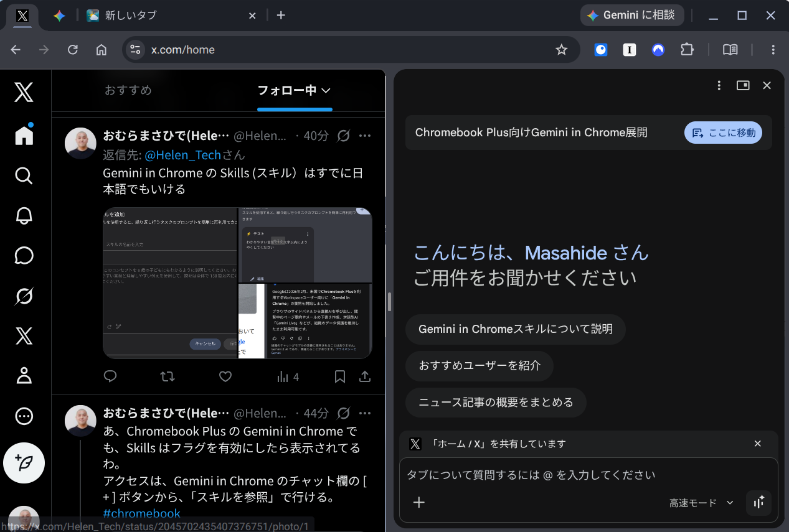Like the Gemini in Chrome Skills post

pyautogui.click(x=225, y=376)
